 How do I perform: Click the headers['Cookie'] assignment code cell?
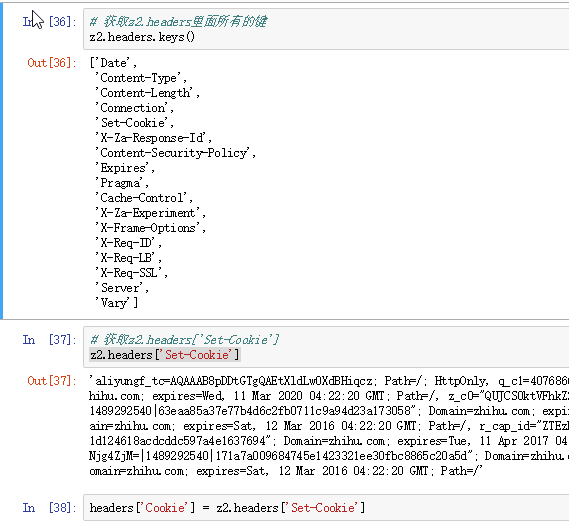pos(326,507)
